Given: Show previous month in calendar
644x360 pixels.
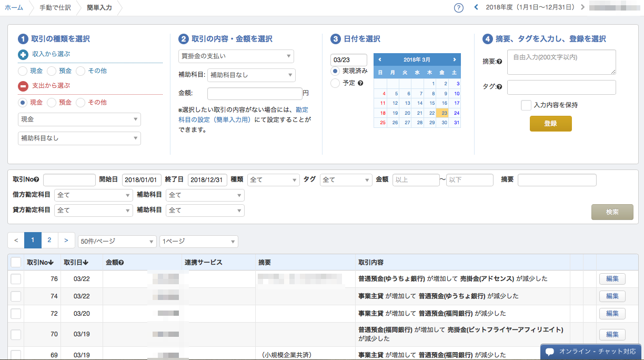Looking at the screenshot, I should pyautogui.click(x=380, y=59).
